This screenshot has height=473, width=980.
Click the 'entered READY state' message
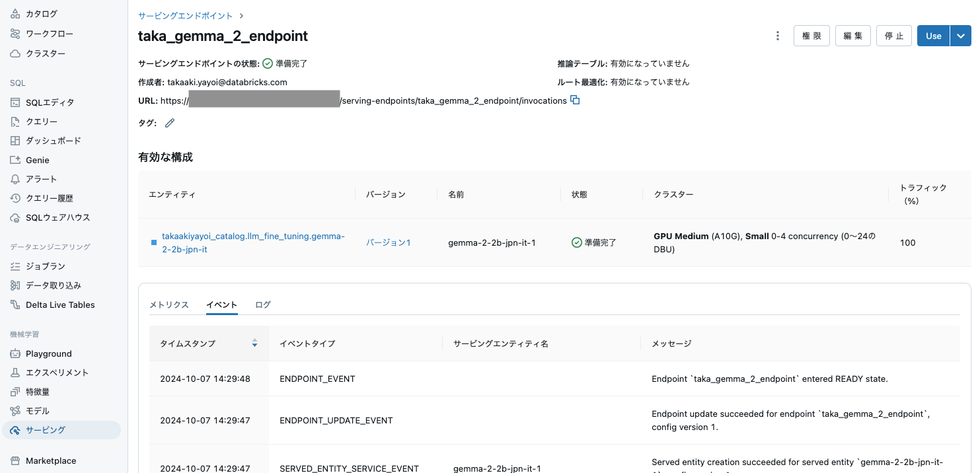pos(770,379)
